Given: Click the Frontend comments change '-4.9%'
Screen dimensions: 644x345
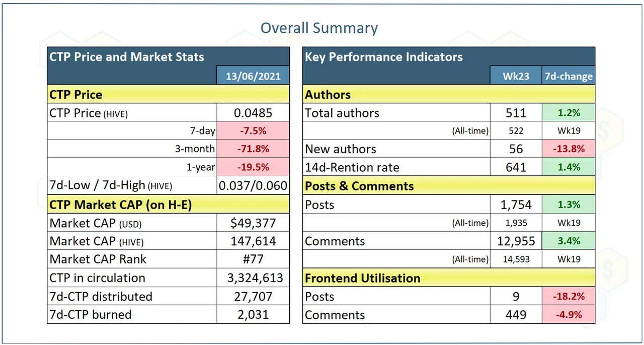Looking at the screenshot, I should point(569,315).
